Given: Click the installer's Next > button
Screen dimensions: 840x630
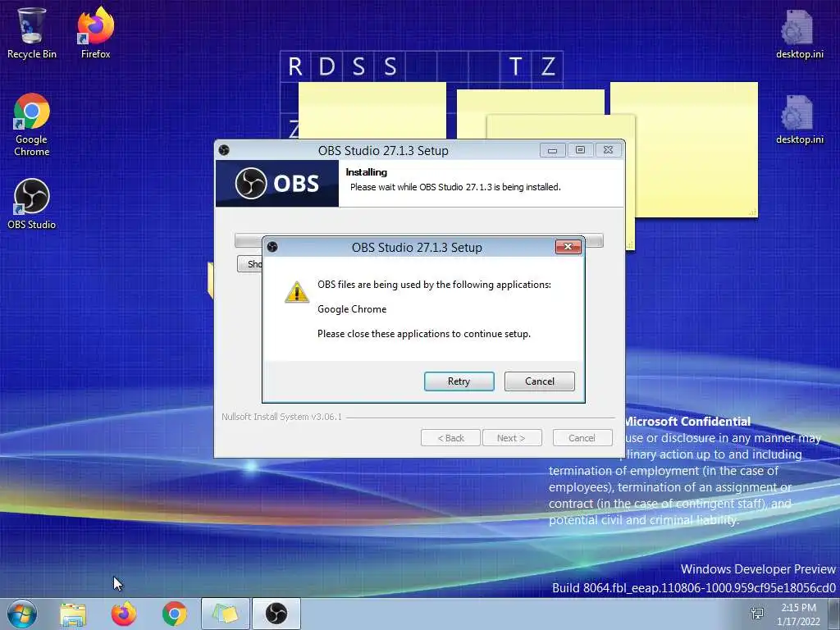Looking at the screenshot, I should (512, 438).
